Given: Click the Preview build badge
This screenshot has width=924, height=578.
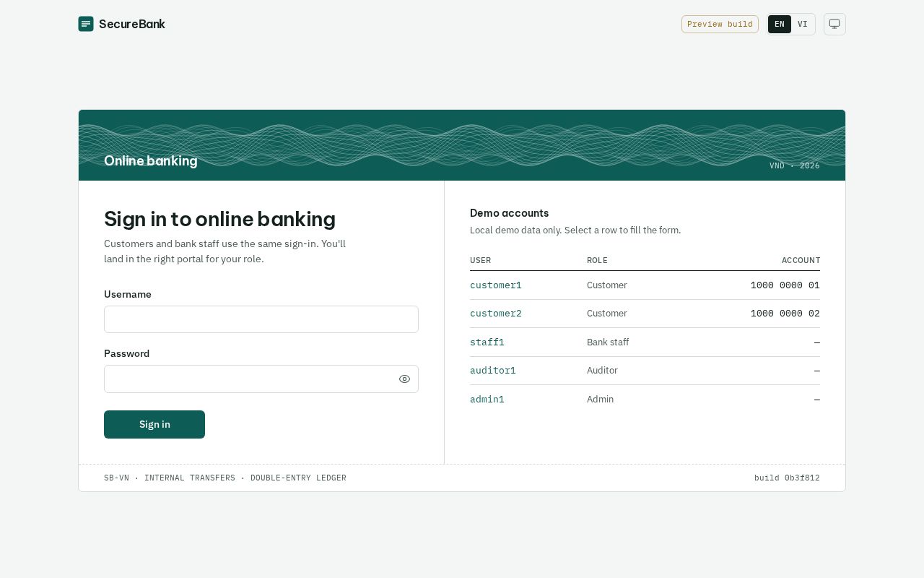Looking at the screenshot, I should pyautogui.click(x=720, y=24).
